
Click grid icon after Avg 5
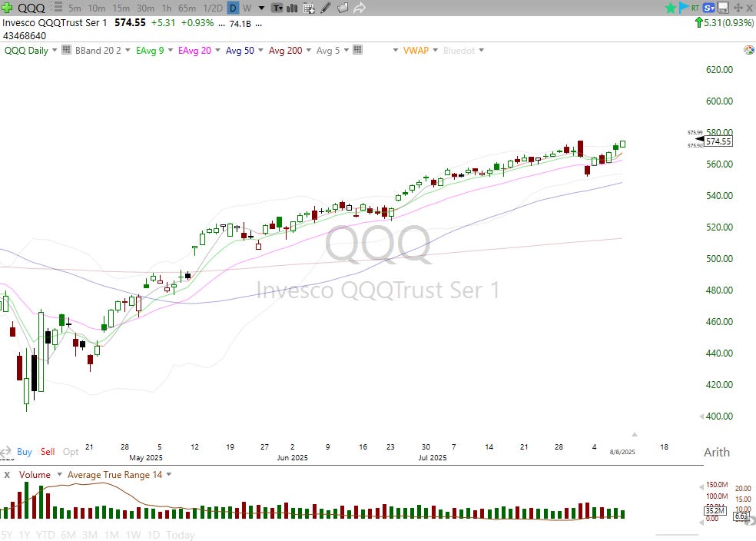pyautogui.click(x=358, y=50)
